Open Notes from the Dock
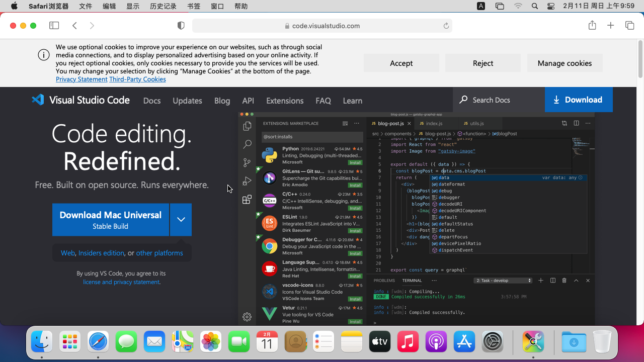This screenshot has height=362, width=644. (352, 342)
